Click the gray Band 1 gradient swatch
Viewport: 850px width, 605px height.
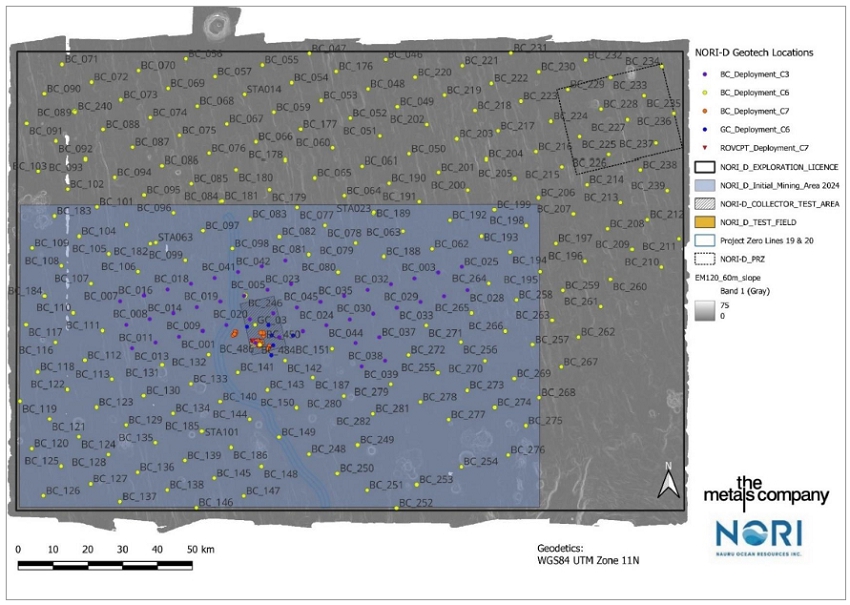[x=704, y=310]
